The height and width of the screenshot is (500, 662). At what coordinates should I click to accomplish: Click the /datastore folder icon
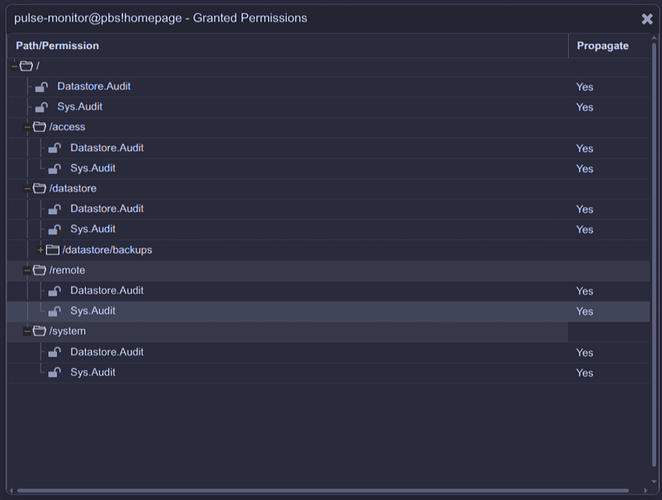click(39, 188)
